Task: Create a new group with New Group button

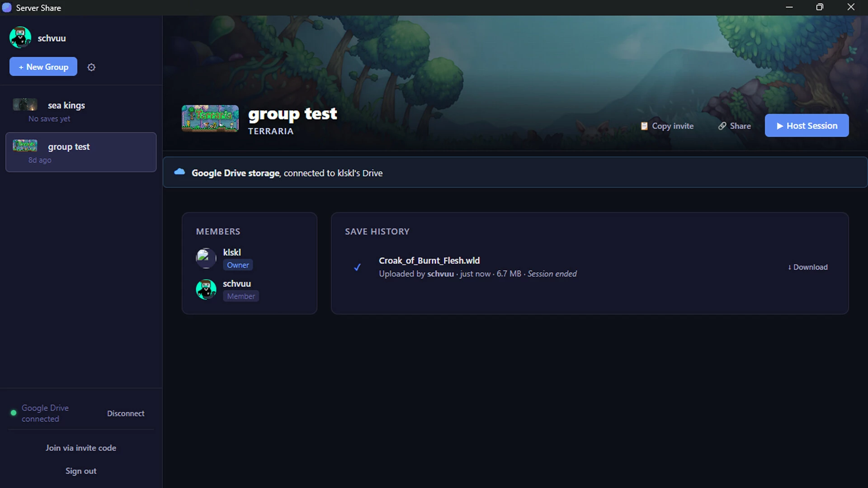Action: click(x=43, y=67)
